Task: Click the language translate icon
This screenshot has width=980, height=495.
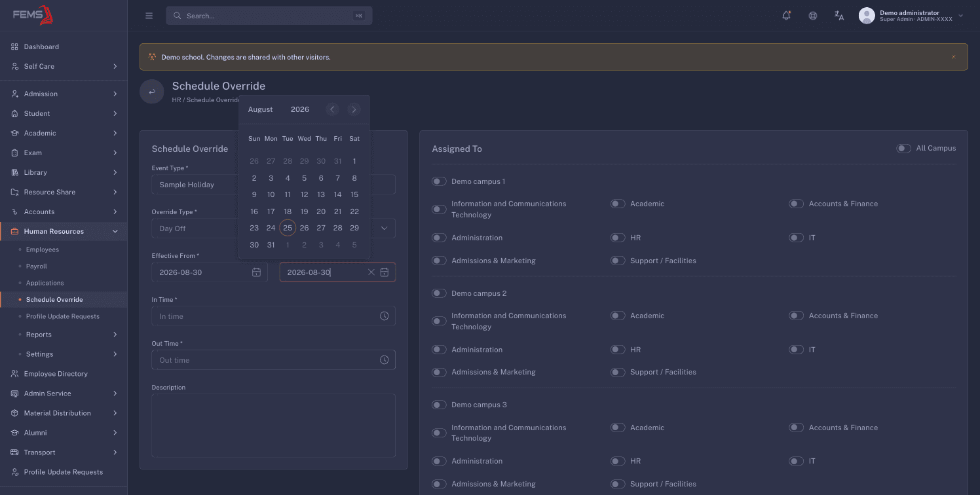Action: pos(839,16)
